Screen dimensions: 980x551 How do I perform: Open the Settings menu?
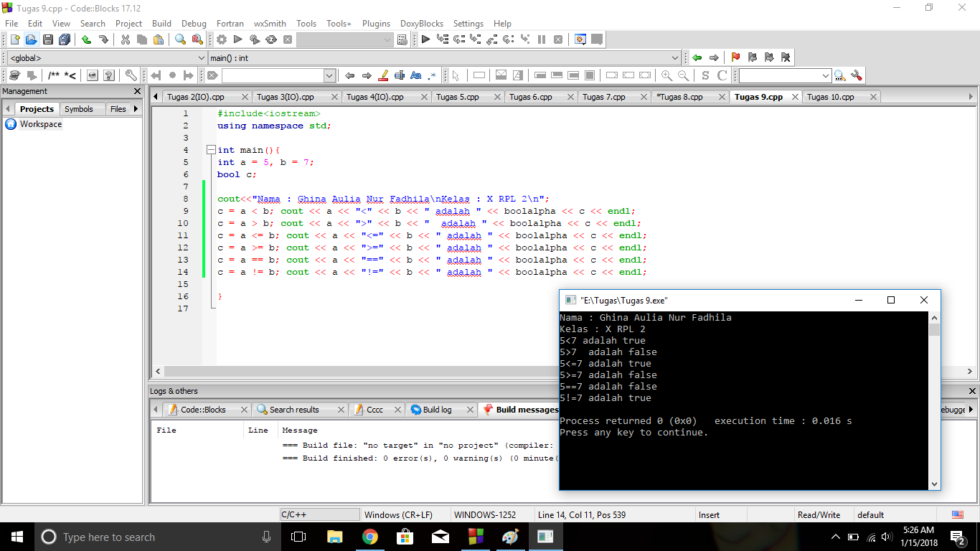coord(468,24)
